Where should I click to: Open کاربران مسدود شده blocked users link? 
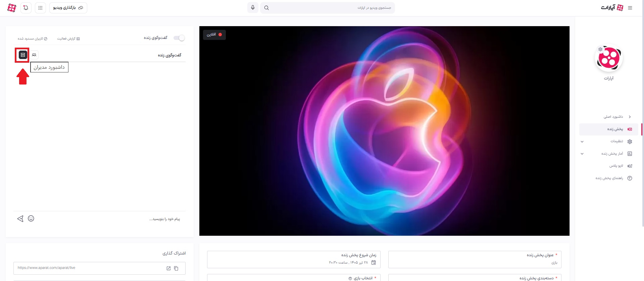click(33, 39)
